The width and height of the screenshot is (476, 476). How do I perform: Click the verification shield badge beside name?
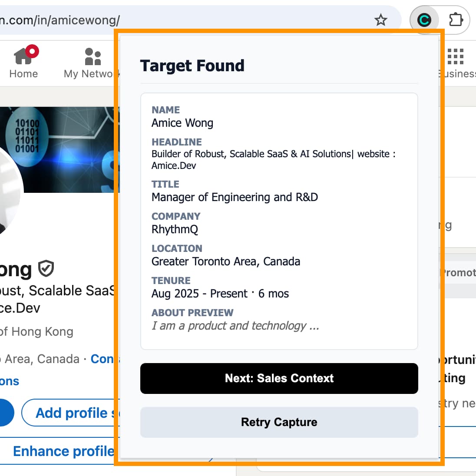coord(46,269)
